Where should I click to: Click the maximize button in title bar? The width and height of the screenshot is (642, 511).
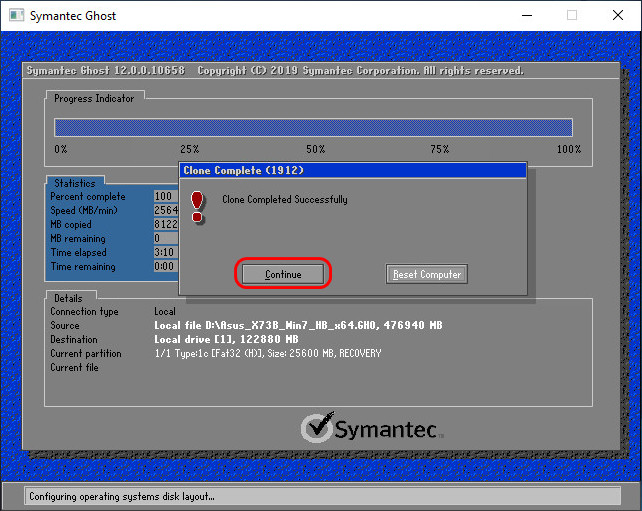[x=572, y=16]
